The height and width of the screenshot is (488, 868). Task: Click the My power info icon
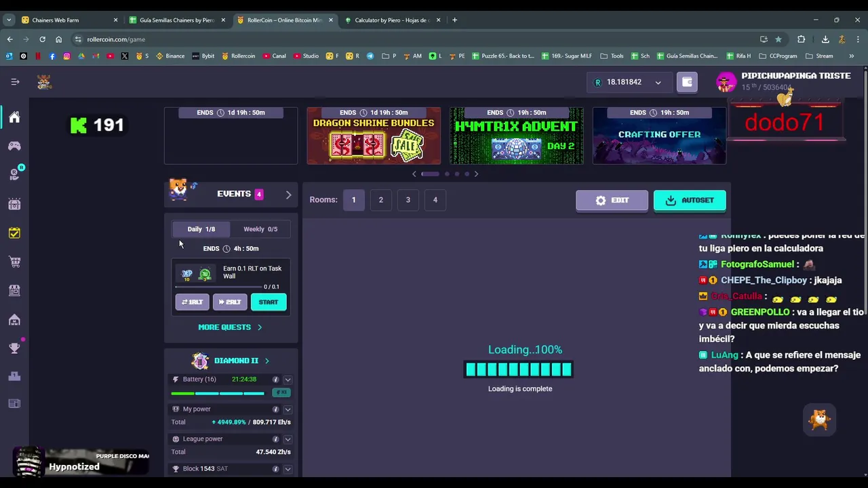click(x=275, y=409)
